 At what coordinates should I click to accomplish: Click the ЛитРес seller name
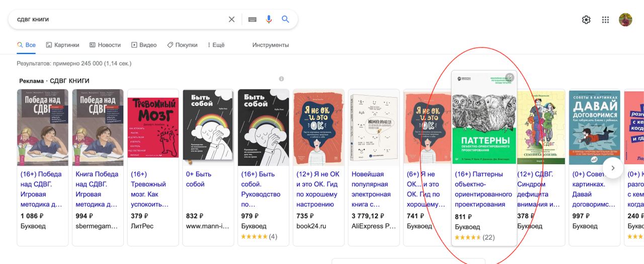point(143,226)
